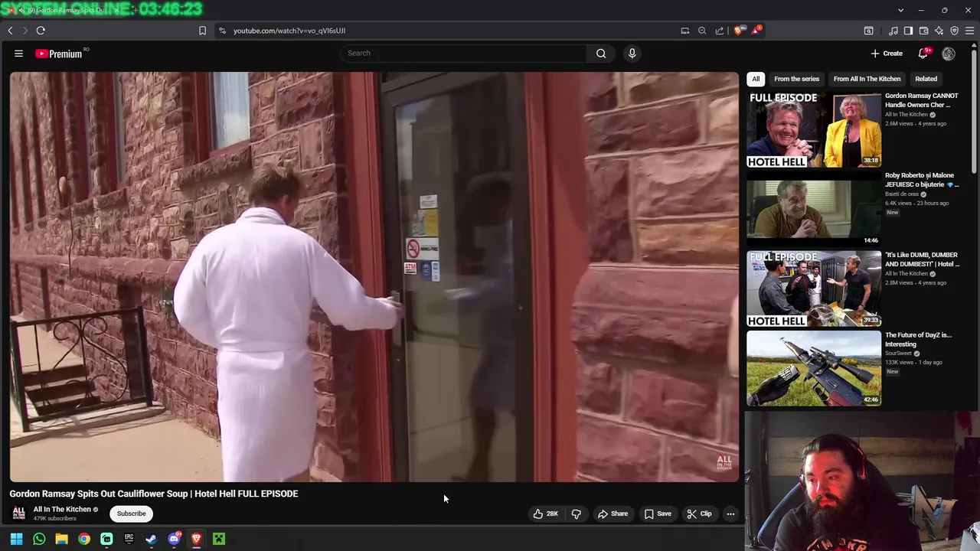This screenshot has width=980, height=551.
Task: View site information icon
Action: tap(222, 31)
